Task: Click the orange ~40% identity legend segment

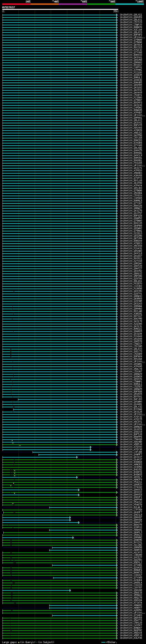Action: [45, 4]
